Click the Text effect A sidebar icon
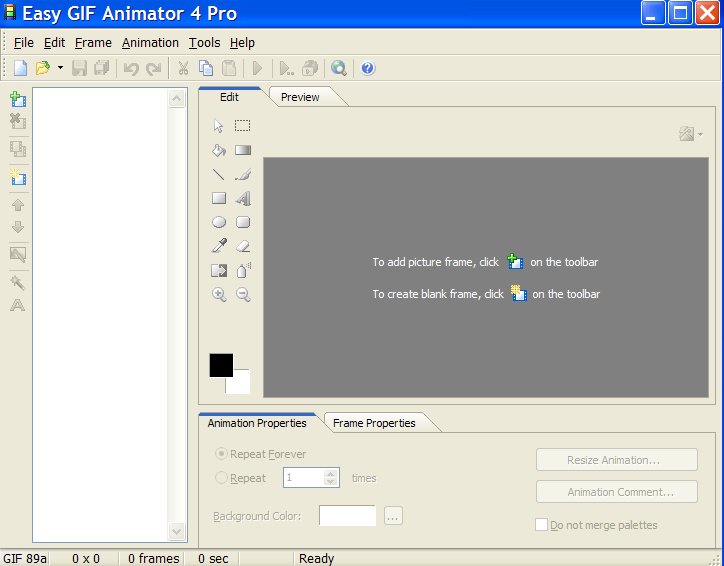 point(18,305)
